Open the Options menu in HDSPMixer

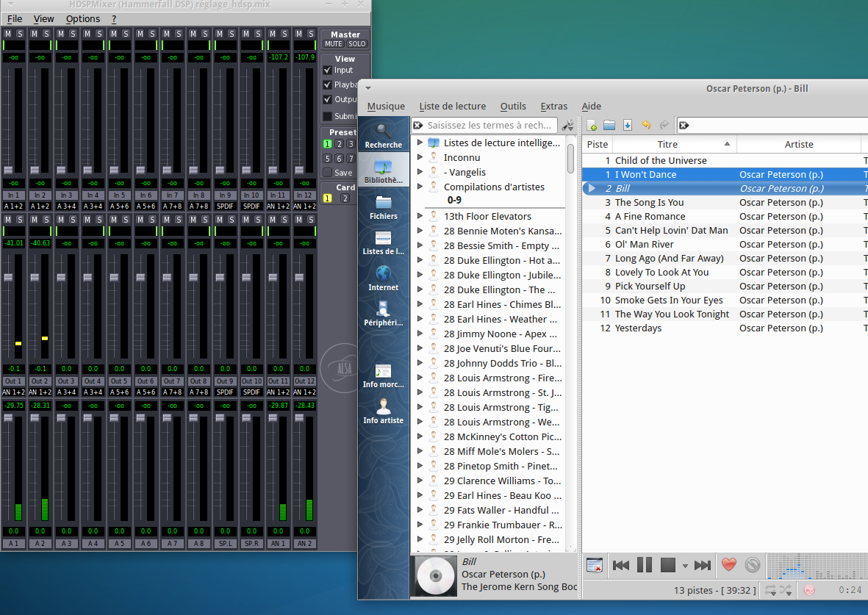coord(82,18)
